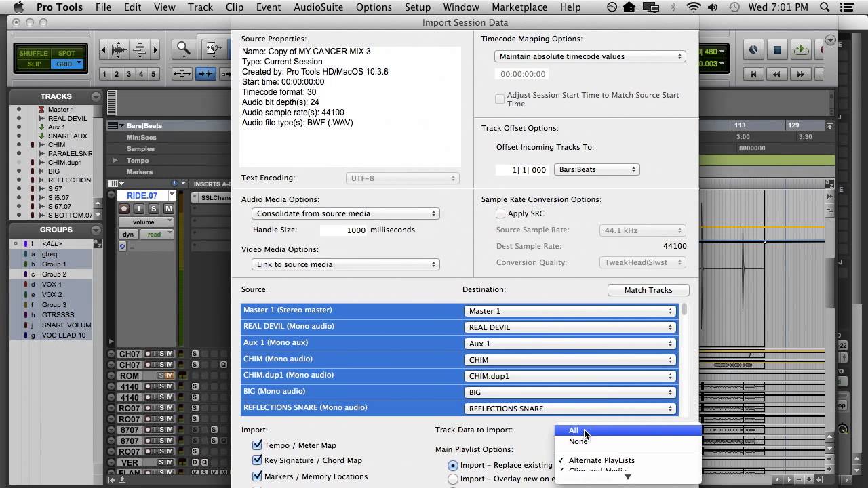Image resolution: width=868 pixels, height=488 pixels.
Task: Open the REFLECTIONS SNARE destination dropdown
Action: point(570,409)
